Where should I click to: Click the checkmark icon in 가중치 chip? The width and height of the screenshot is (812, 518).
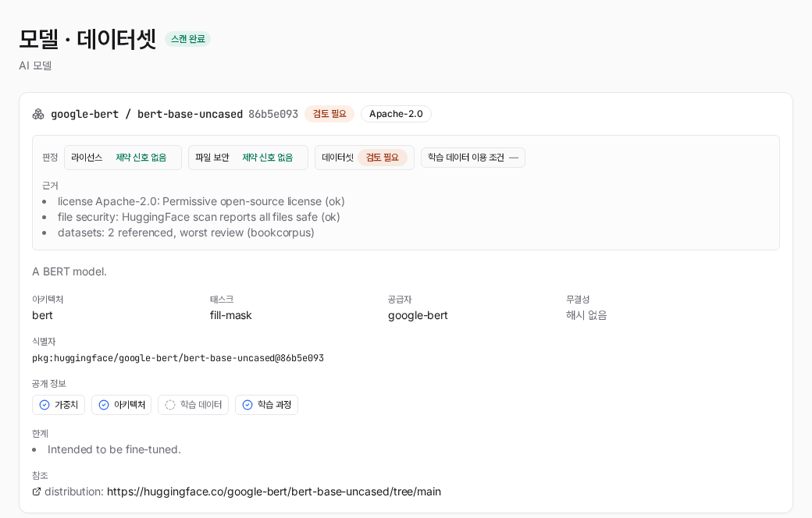[x=45, y=405]
